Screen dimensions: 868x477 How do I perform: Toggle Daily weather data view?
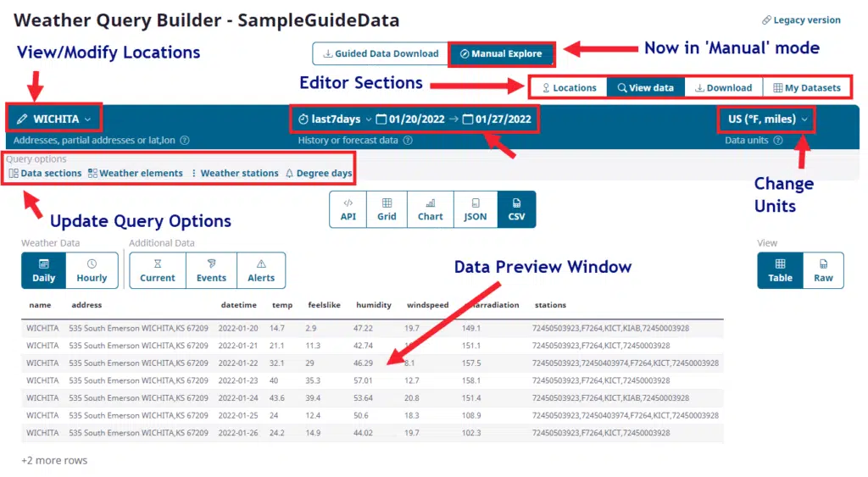pos(44,270)
